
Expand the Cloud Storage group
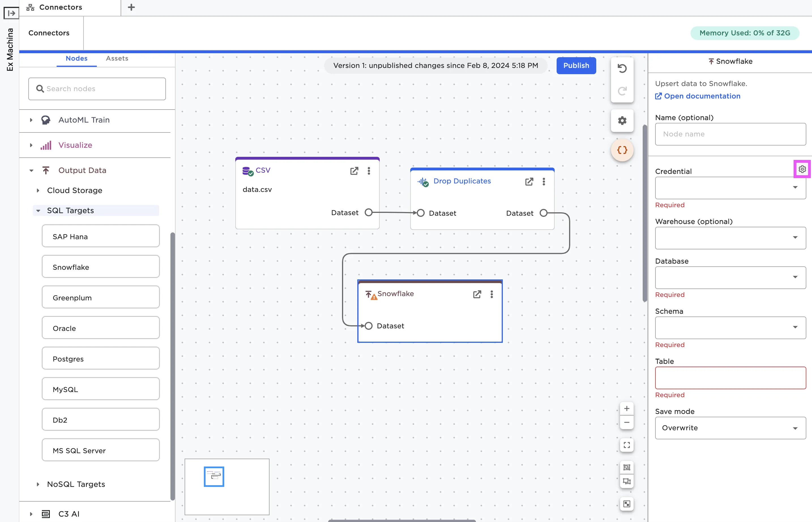click(38, 191)
